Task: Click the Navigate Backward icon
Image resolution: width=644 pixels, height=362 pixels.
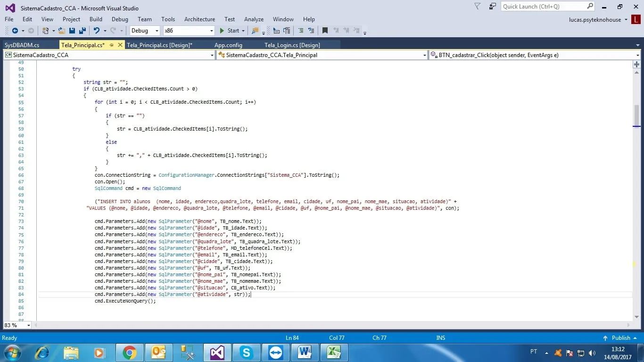Action: pyautogui.click(x=15, y=31)
